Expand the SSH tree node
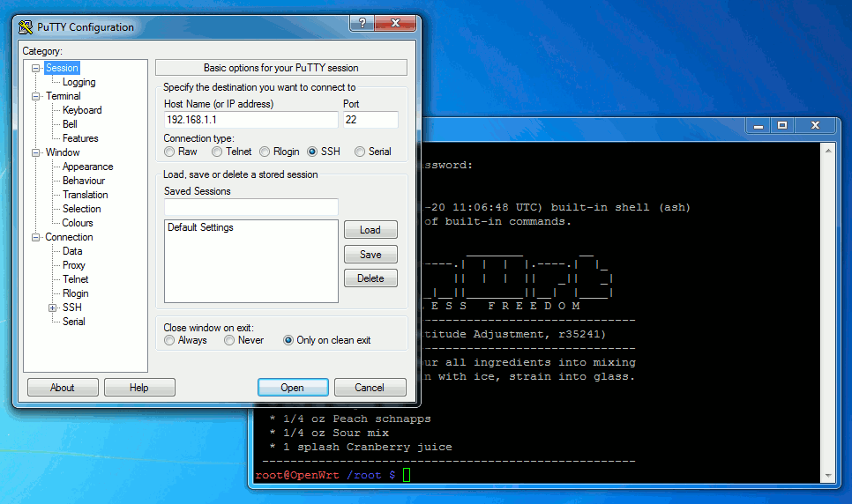 click(53, 308)
